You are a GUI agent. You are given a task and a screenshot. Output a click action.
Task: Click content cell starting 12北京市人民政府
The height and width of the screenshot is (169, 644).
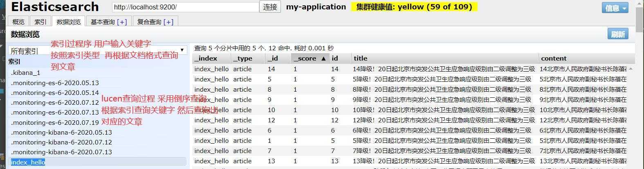pos(583,120)
